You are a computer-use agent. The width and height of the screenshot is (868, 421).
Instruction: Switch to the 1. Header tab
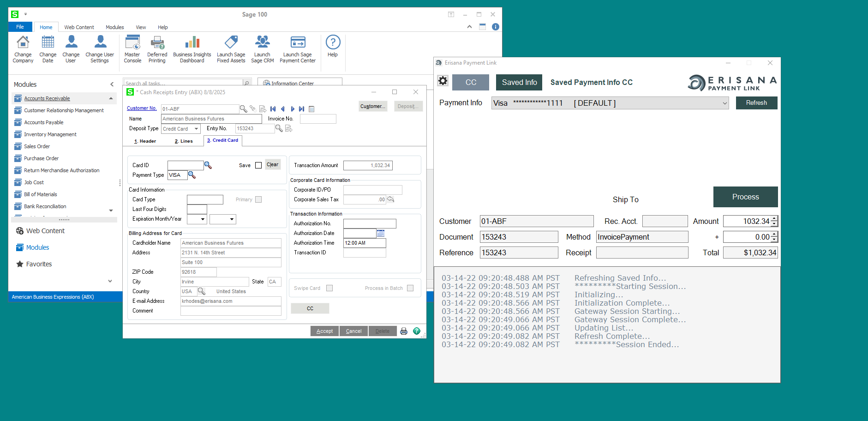coord(145,141)
